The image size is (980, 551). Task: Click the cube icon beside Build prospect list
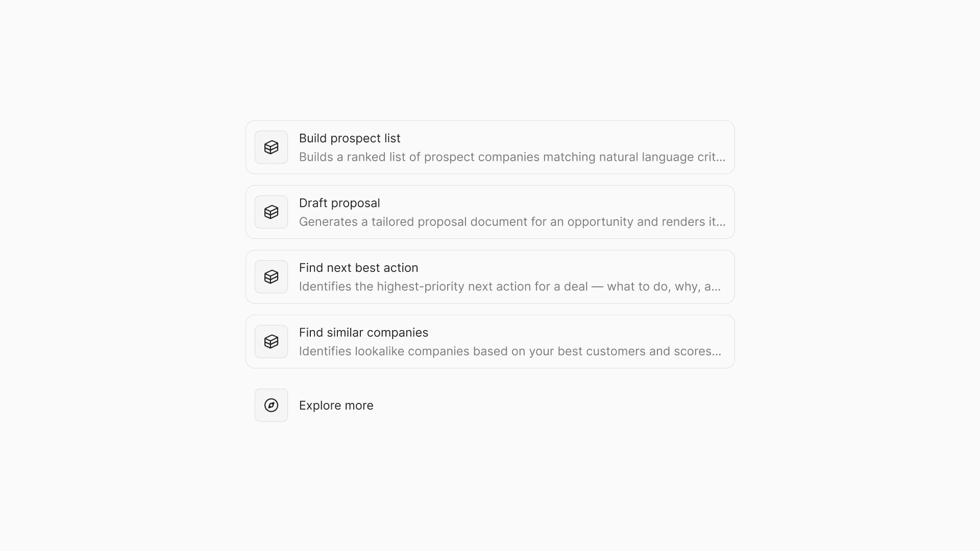point(271,147)
